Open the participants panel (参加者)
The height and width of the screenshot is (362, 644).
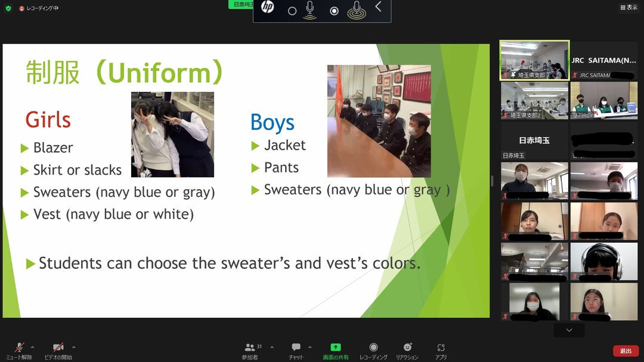click(250, 350)
